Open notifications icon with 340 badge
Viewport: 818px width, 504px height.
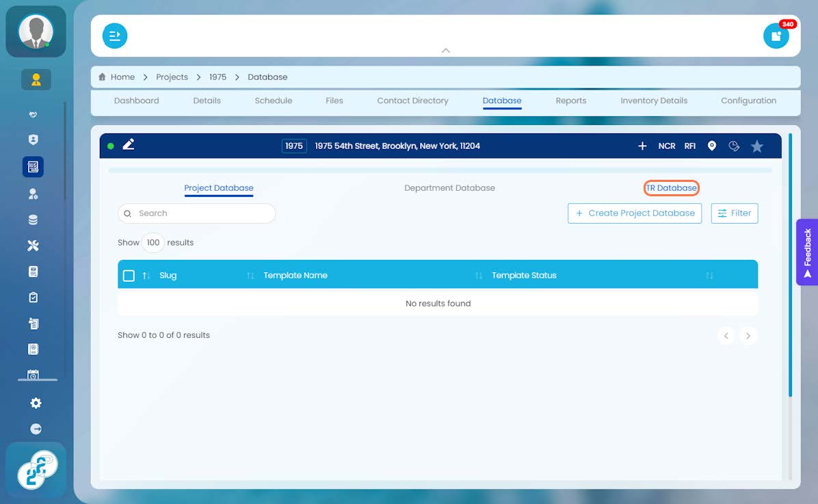point(776,36)
